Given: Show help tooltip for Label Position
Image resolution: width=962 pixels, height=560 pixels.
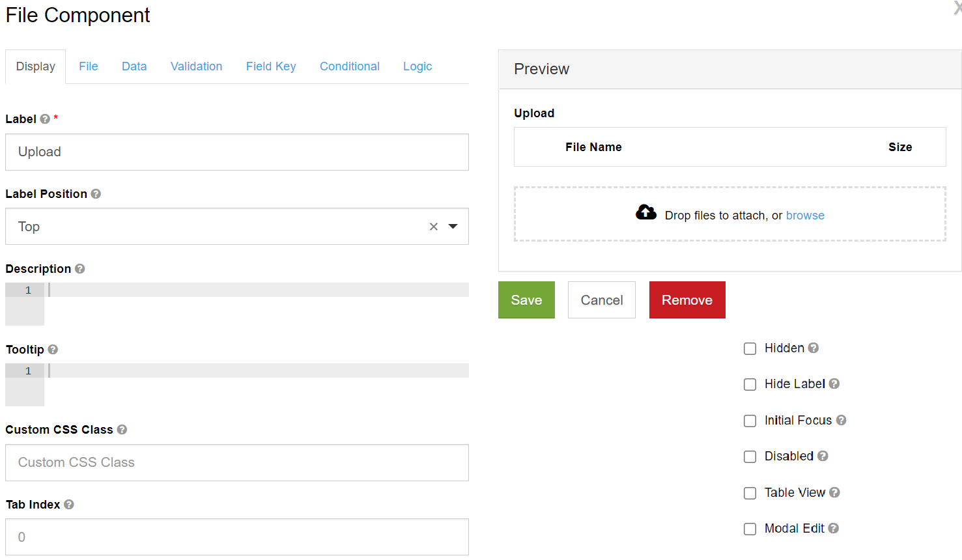Looking at the screenshot, I should coord(96,194).
